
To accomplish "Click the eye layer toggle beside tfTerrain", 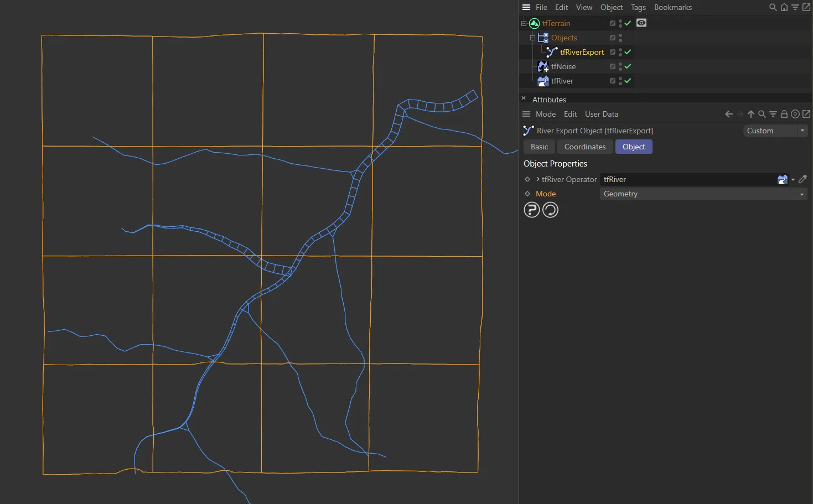I will click(641, 23).
